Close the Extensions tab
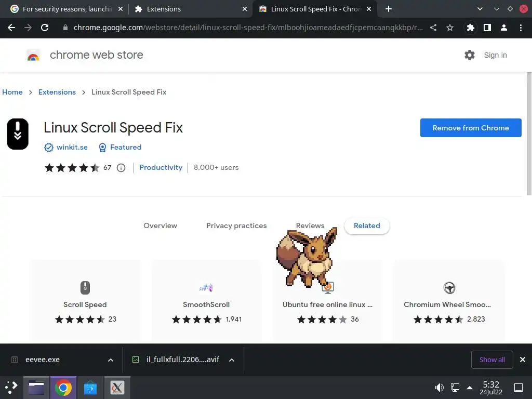532x399 pixels. click(245, 9)
